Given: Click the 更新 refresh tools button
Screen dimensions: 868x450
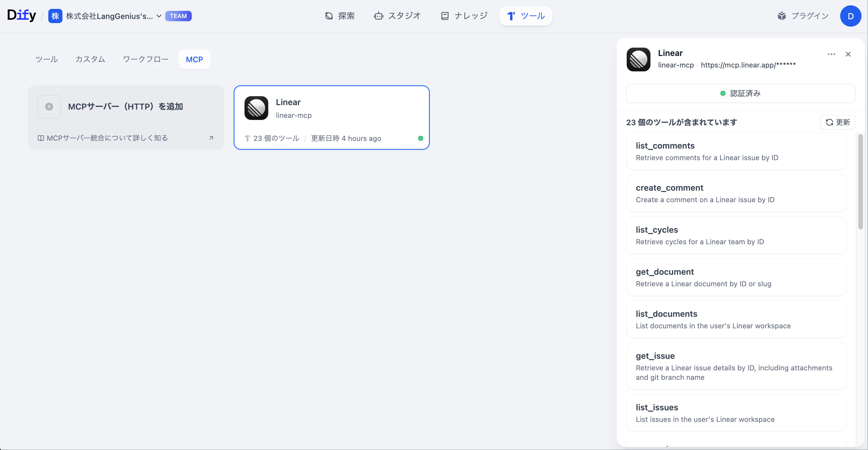Looking at the screenshot, I should point(838,122).
